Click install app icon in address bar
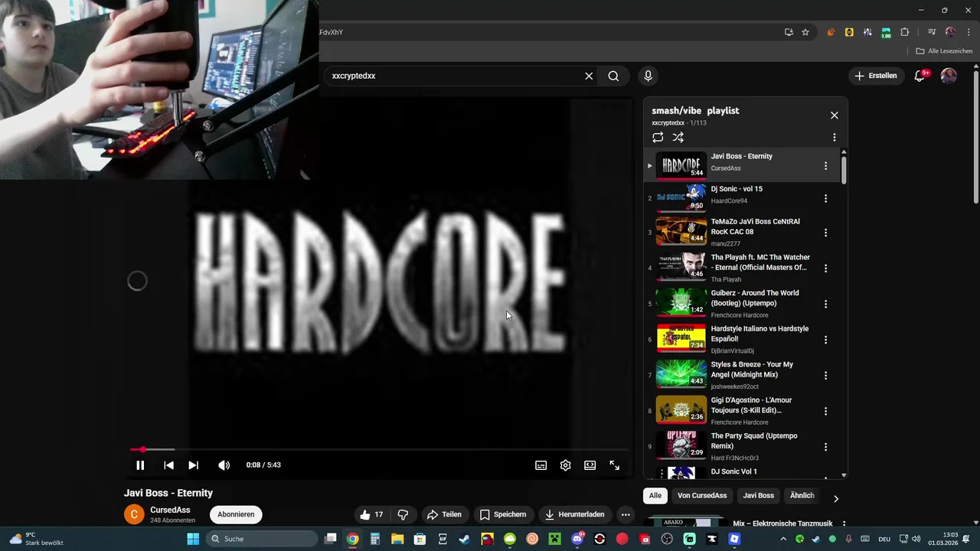Viewport: 980px width, 551px height. [789, 32]
